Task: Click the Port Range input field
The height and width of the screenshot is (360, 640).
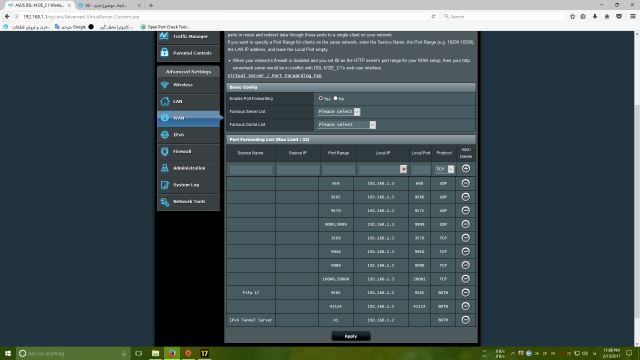Action: (338, 169)
